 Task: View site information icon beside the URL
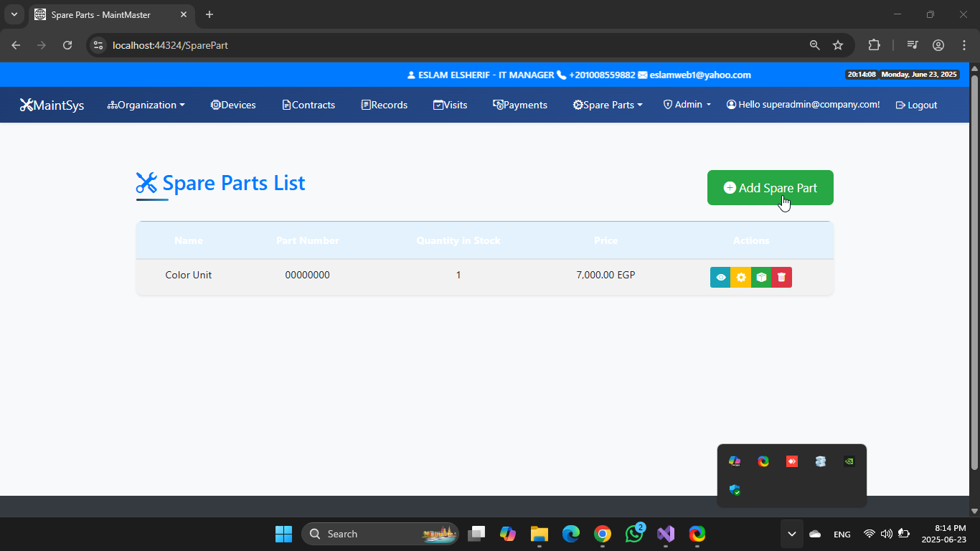pos(99,45)
